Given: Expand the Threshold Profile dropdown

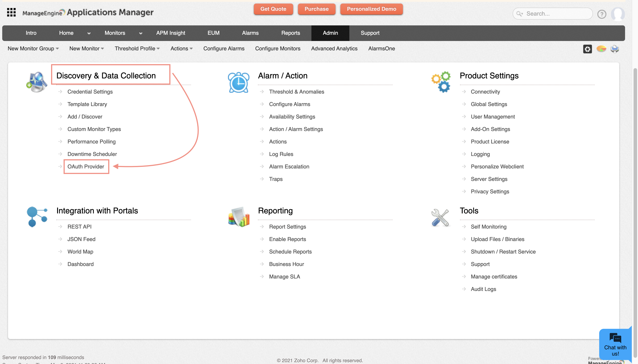Looking at the screenshot, I should point(137,49).
